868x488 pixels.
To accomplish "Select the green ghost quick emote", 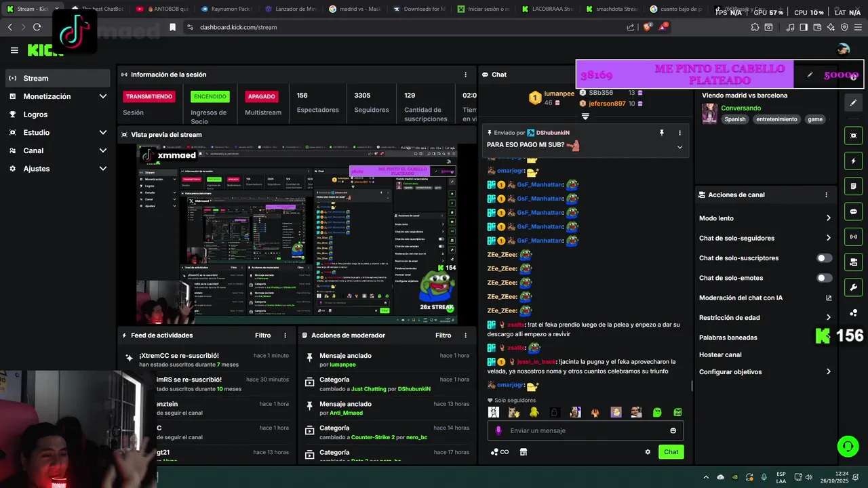I will click(x=656, y=412).
